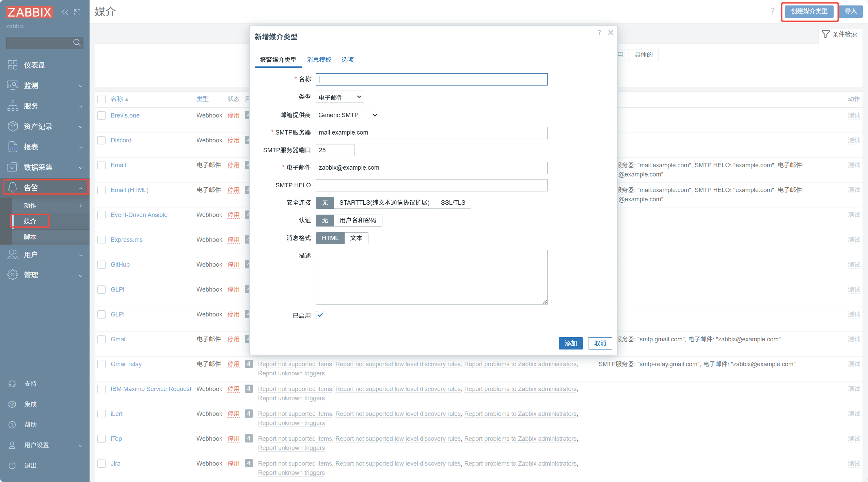Expand the 监测 menu chevron

click(81, 86)
